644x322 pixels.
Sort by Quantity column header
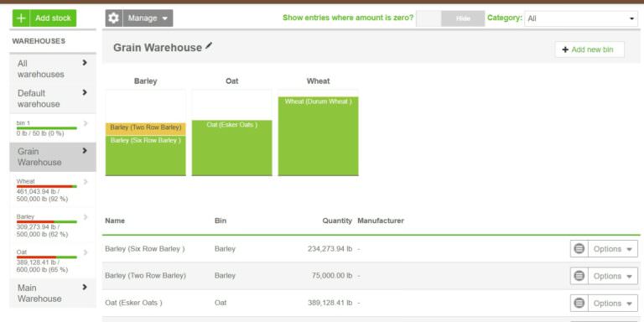[x=337, y=221]
